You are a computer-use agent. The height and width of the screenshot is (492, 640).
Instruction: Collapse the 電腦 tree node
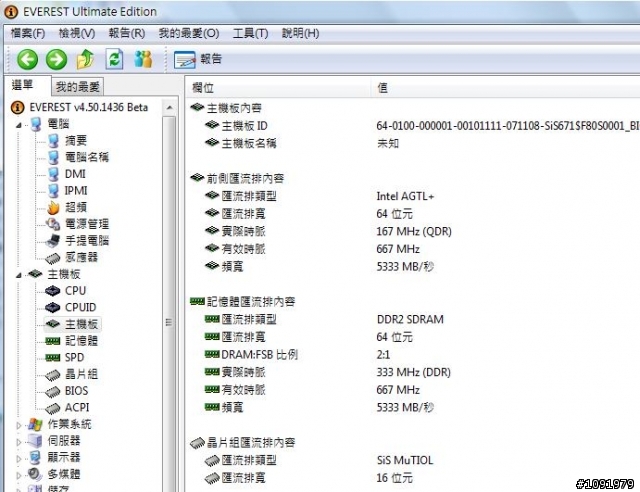(x=18, y=125)
